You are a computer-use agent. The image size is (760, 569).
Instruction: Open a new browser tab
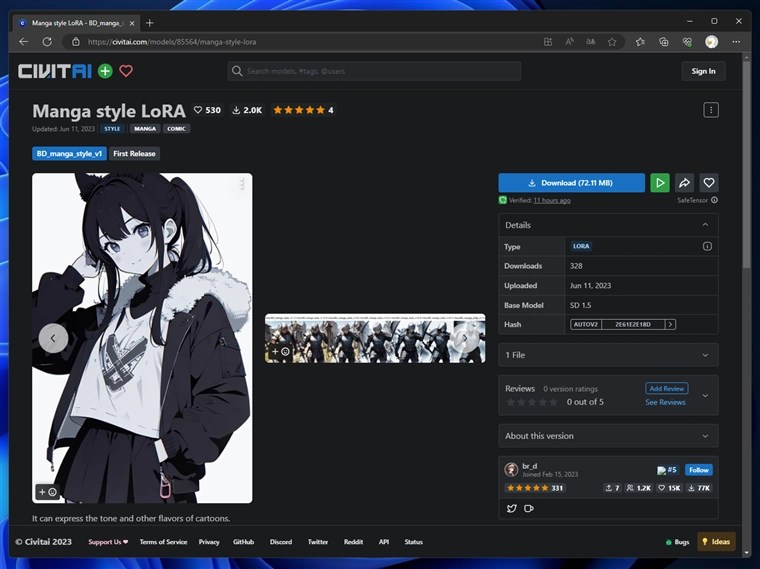tap(150, 23)
